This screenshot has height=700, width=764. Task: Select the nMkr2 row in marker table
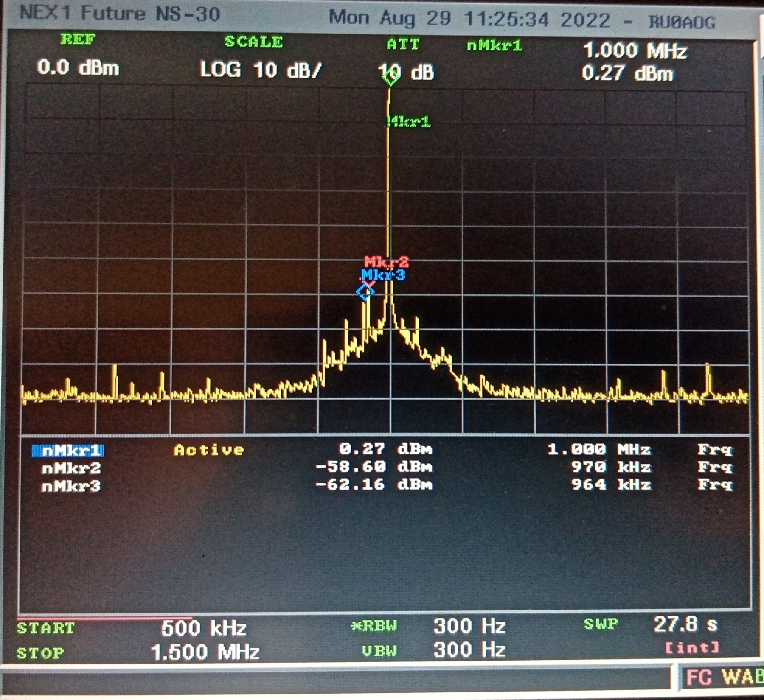(x=71, y=468)
